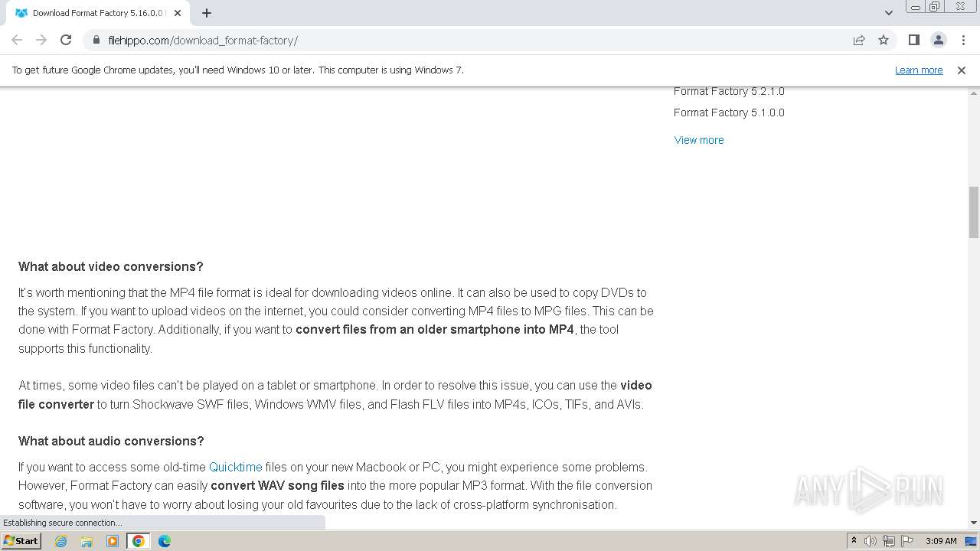
Task: Dismiss the Chrome updates notification bar
Action: tap(961, 70)
